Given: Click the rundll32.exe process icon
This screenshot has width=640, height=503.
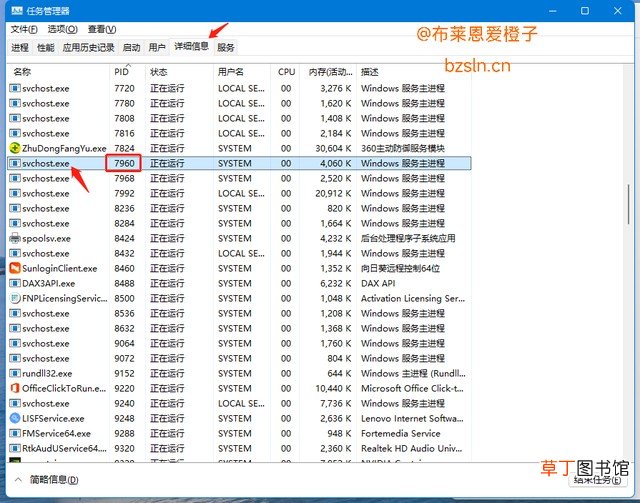Looking at the screenshot, I should point(15,373).
